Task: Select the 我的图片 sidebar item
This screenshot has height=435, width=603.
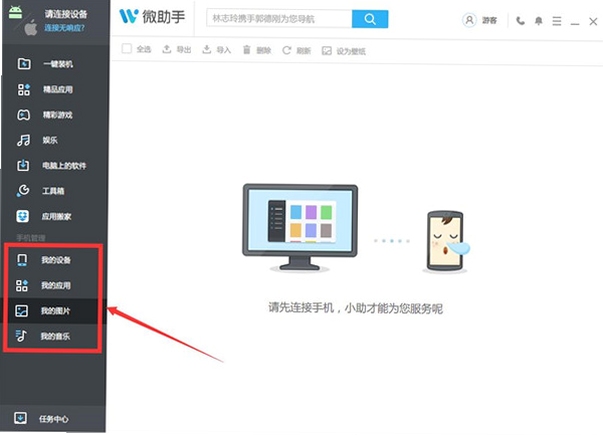Action: [x=54, y=311]
